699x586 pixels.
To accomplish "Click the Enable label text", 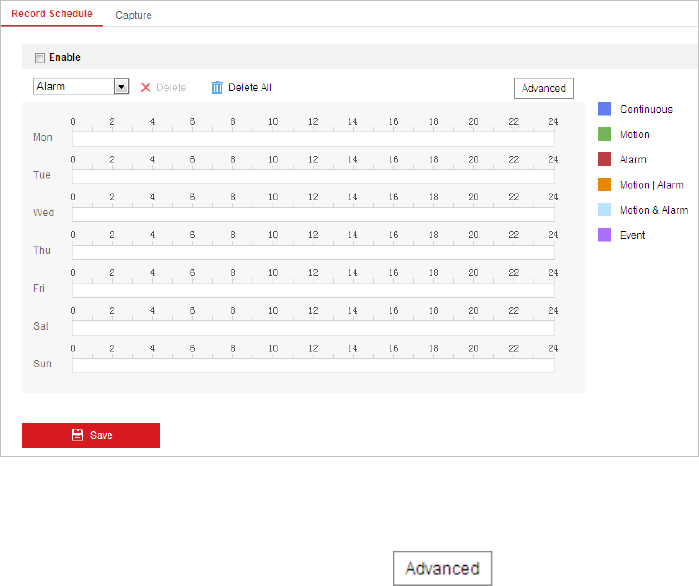I will pos(65,57).
